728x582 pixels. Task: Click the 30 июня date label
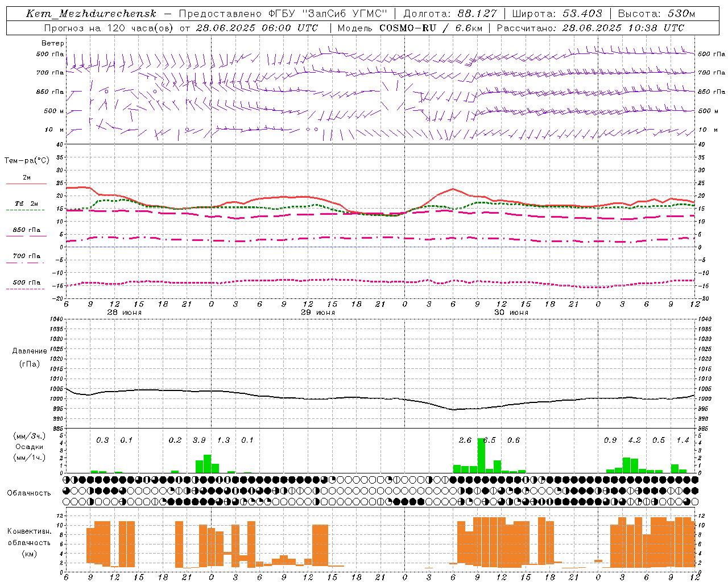tap(511, 313)
